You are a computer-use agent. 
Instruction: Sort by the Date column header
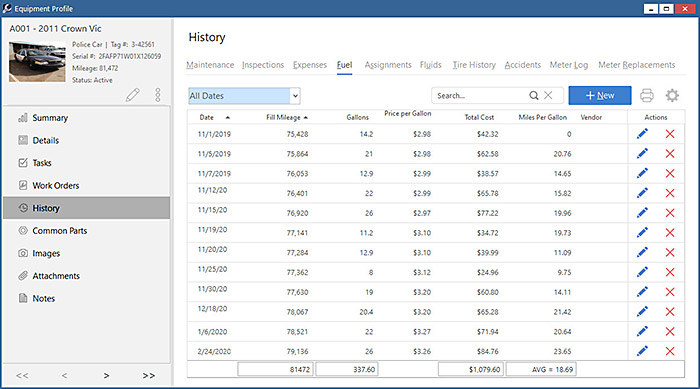point(207,117)
